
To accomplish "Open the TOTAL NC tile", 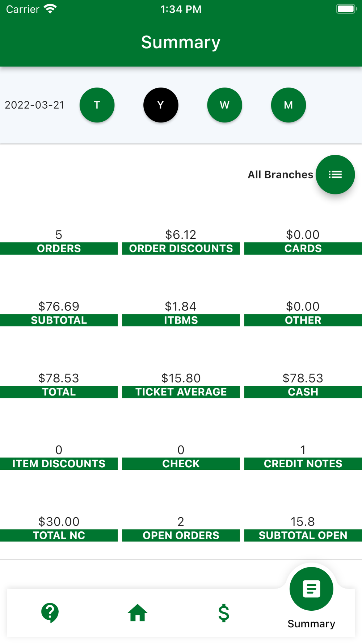I will point(59,528).
